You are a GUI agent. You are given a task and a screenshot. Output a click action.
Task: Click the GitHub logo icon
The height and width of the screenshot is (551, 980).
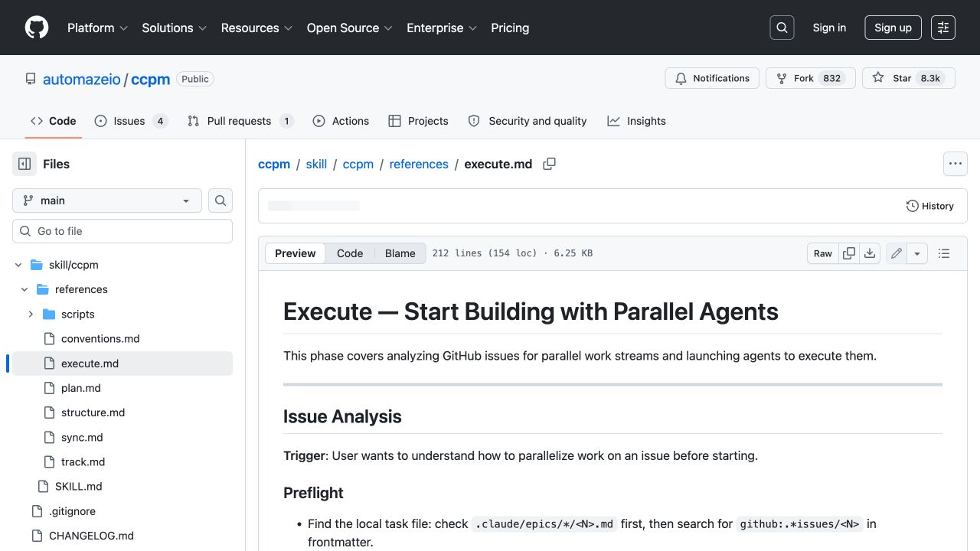(37, 28)
